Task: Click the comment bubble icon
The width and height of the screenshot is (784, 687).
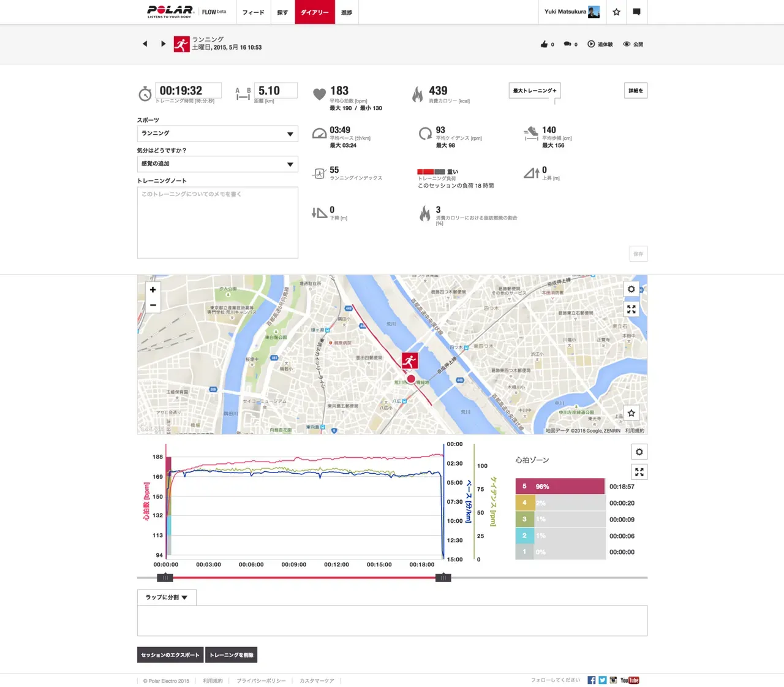Action: point(567,44)
